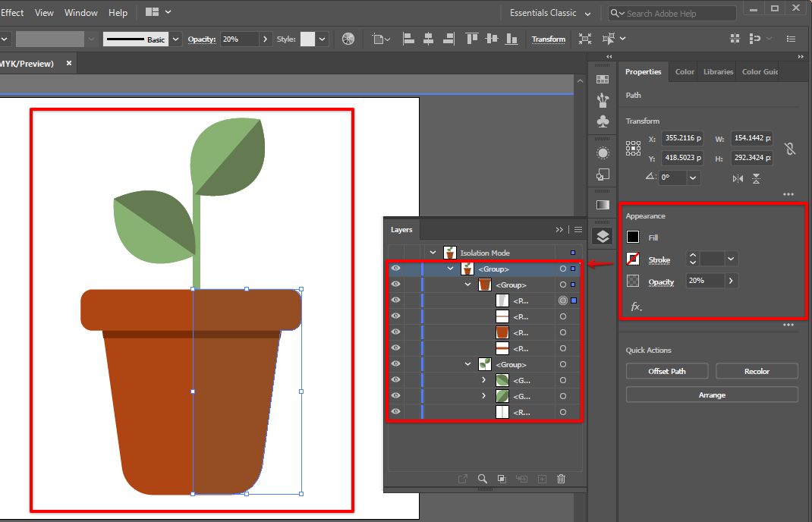Expand the first leaf group sublayer
The height and width of the screenshot is (522, 812).
point(484,380)
